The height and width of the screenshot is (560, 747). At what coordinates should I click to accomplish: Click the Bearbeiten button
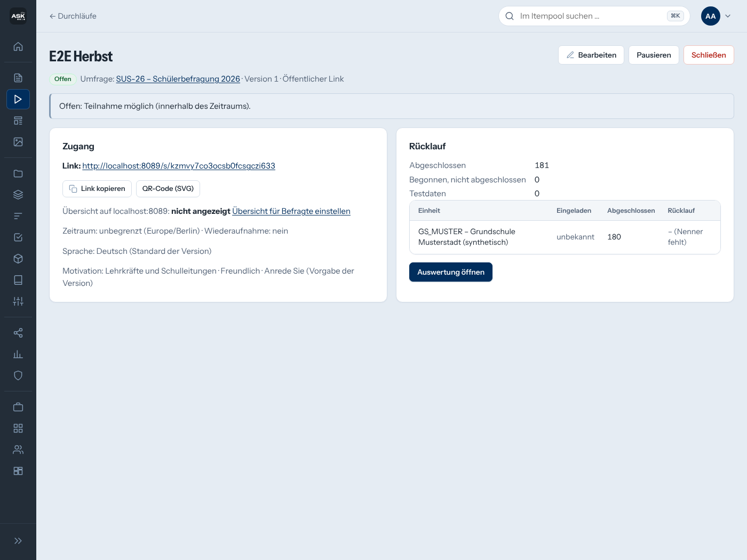point(591,55)
